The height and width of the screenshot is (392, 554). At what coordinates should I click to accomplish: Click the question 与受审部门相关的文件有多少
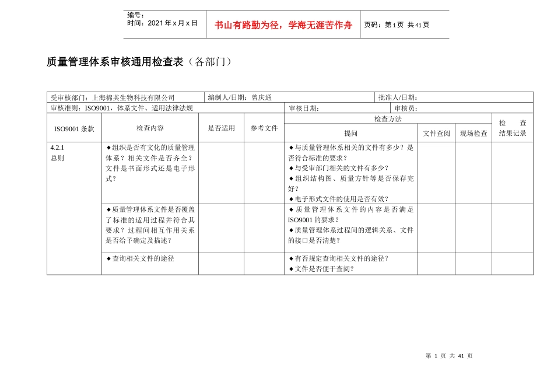pos(339,168)
